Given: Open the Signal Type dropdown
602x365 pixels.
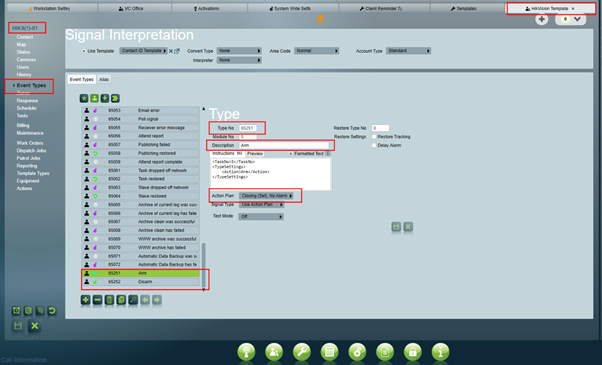Looking at the screenshot, I should click(x=261, y=205).
